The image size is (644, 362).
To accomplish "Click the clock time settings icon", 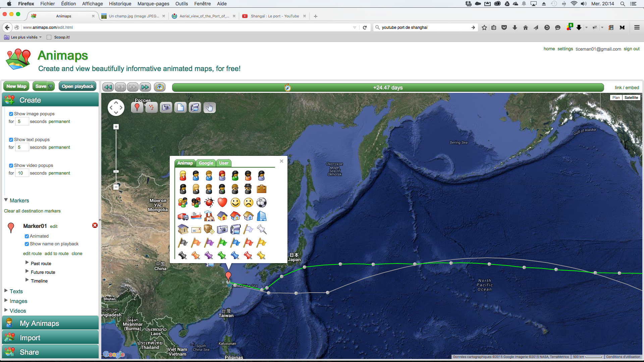I will coord(160,87).
